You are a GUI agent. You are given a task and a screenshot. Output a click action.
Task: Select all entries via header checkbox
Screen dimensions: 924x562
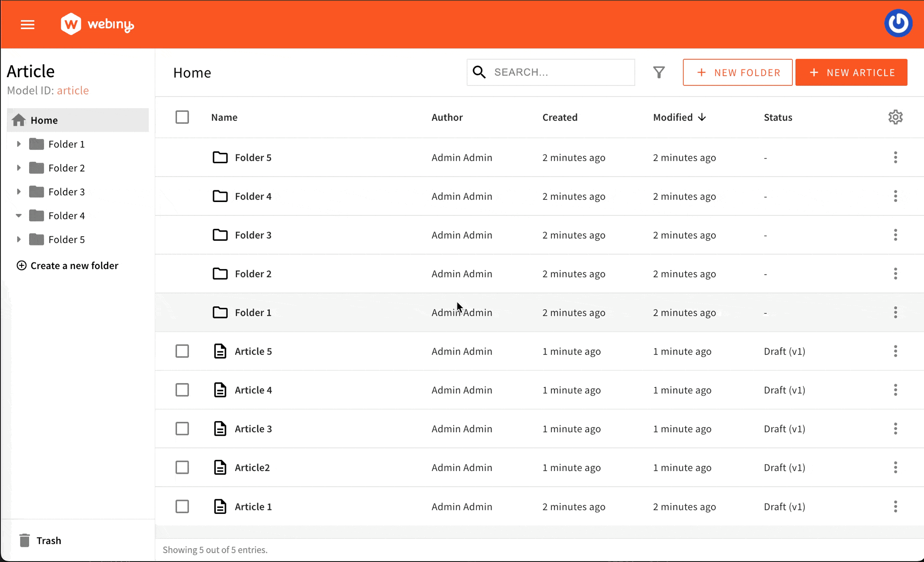coord(182,117)
